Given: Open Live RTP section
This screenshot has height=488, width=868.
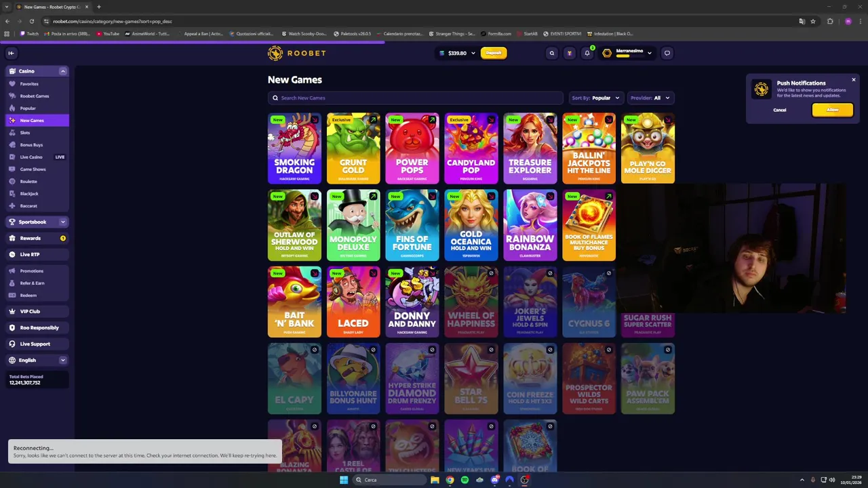Looking at the screenshot, I should (37, 255).
